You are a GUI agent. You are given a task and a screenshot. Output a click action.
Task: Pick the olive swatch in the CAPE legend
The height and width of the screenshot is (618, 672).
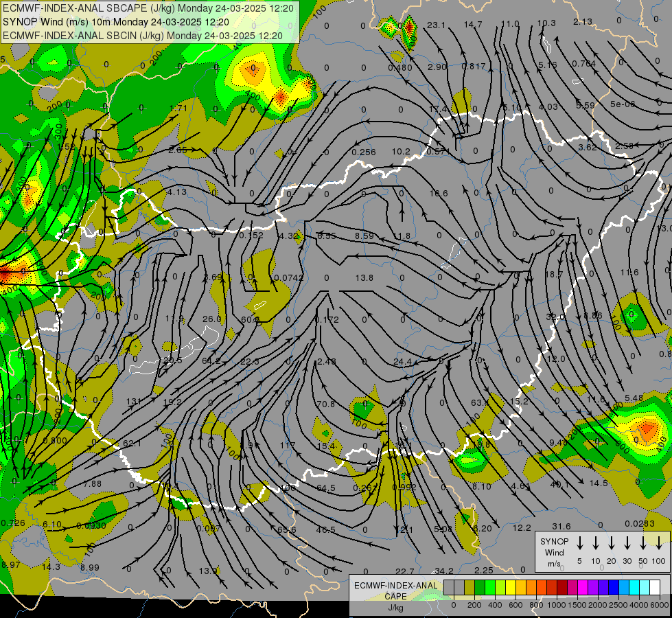470,588
